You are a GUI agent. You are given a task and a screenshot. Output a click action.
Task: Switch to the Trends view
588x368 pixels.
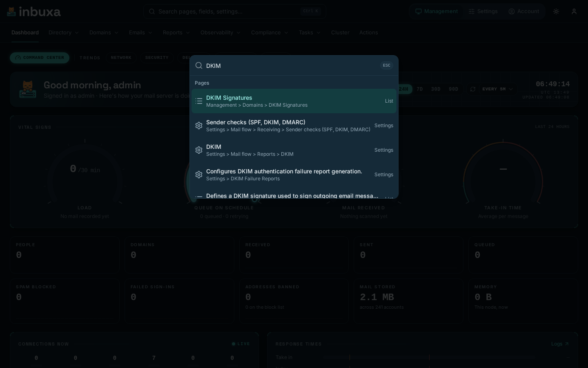click(90, 58)
